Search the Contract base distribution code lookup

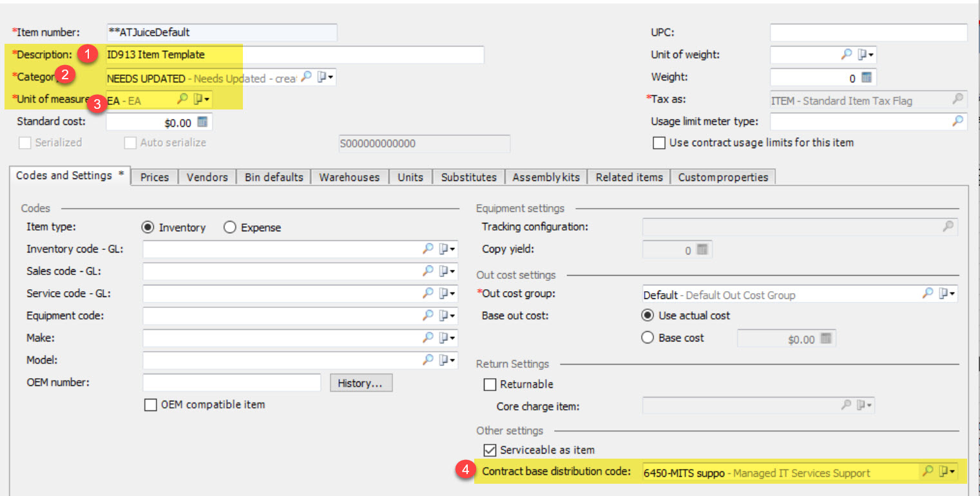927,472
